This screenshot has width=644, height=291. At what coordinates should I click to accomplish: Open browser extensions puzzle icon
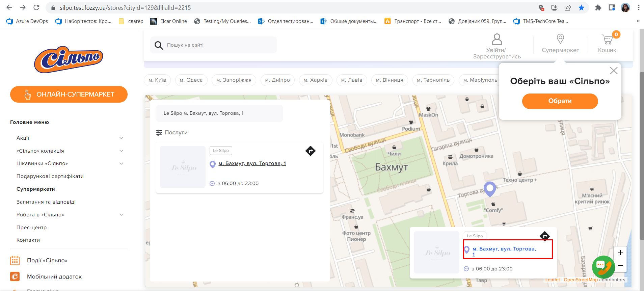(598, 7)
